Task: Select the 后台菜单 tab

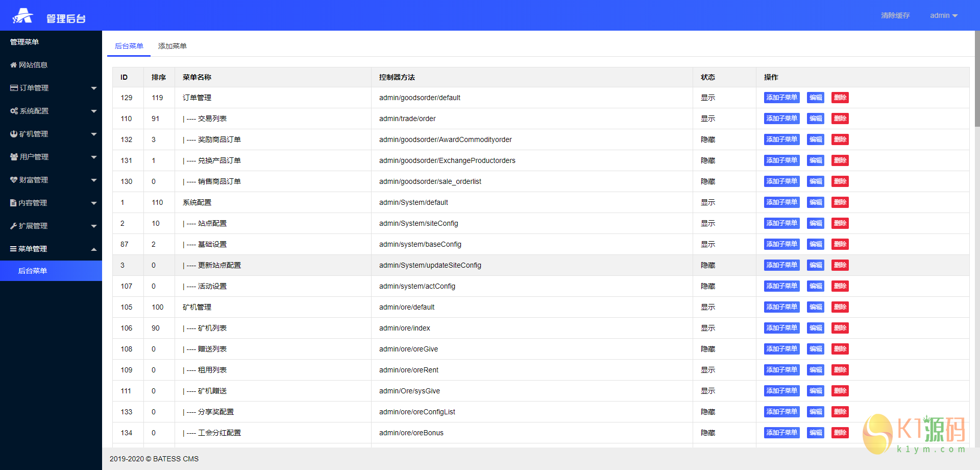Action: tap(129, 46)
